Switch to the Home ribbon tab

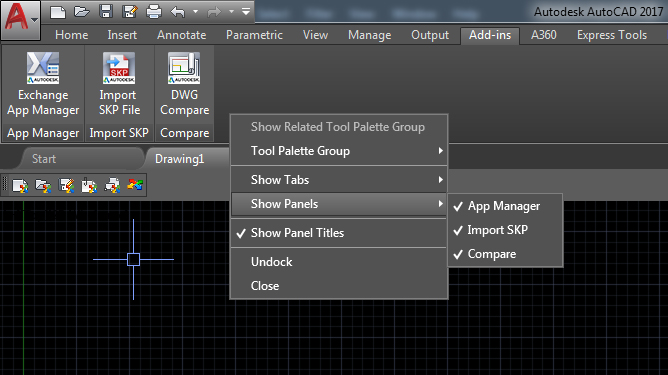(x=72, y=35)
